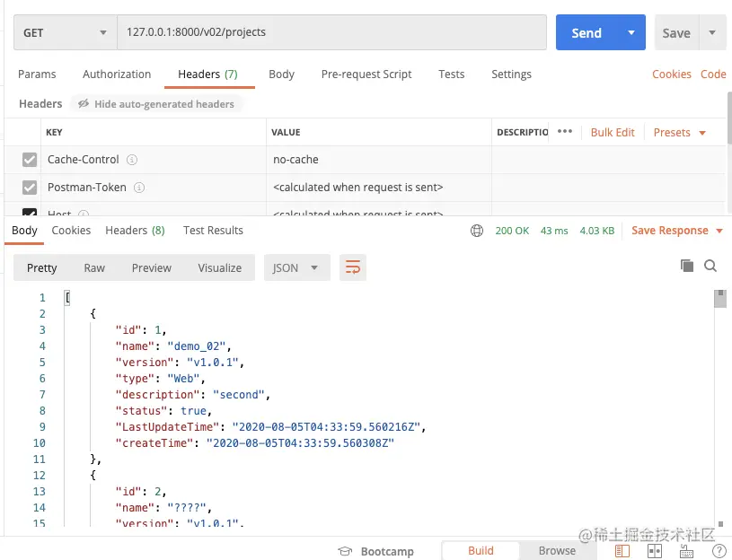Switch to the Pre-request Script tab
Screen dimensions: 732x560
(366, 74)
